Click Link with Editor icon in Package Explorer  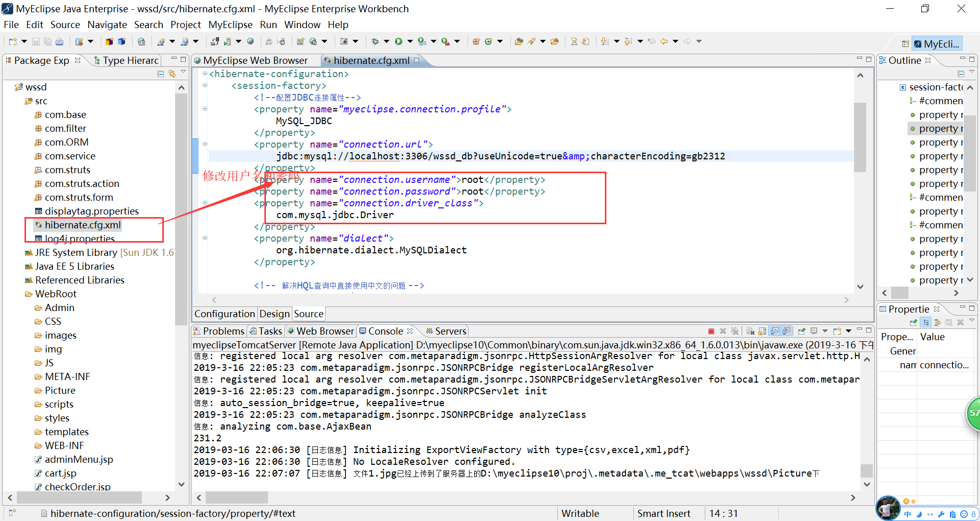(172, 74)
